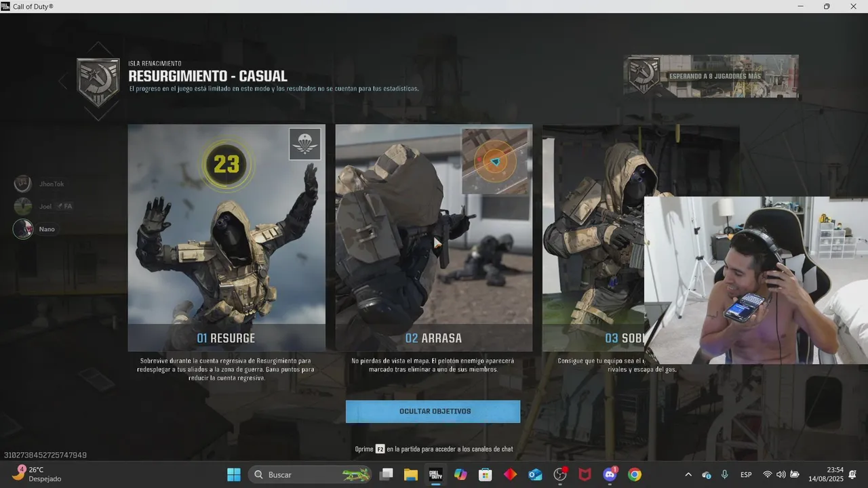
Task: Click the yellow 23 countdown circle
Action: point(226,164)
